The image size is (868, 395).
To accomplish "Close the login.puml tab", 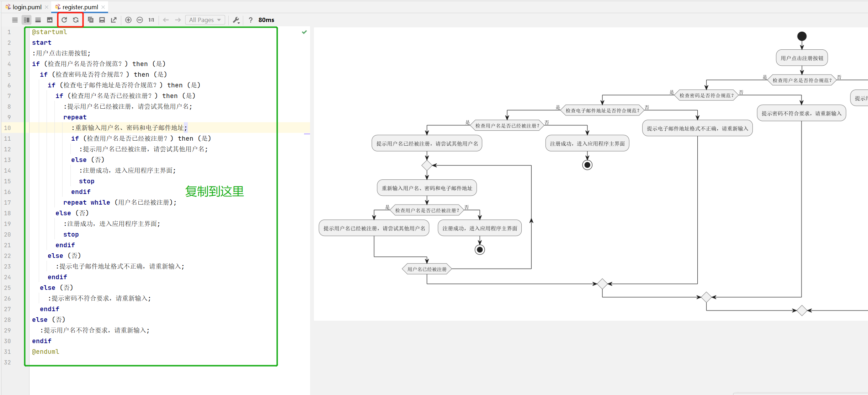I will (x=47, y=7).
